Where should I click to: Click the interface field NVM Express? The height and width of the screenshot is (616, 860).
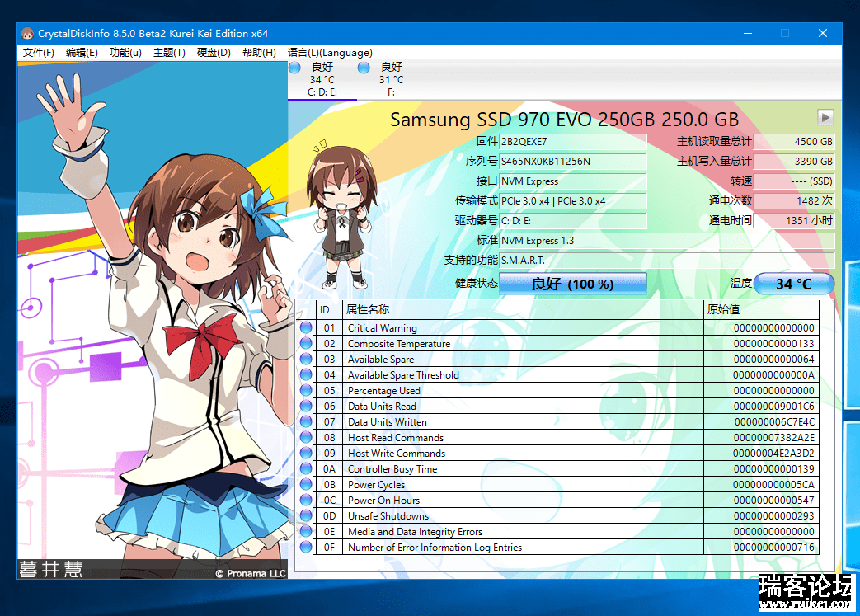pyautogui.click(x=572, y=181)
